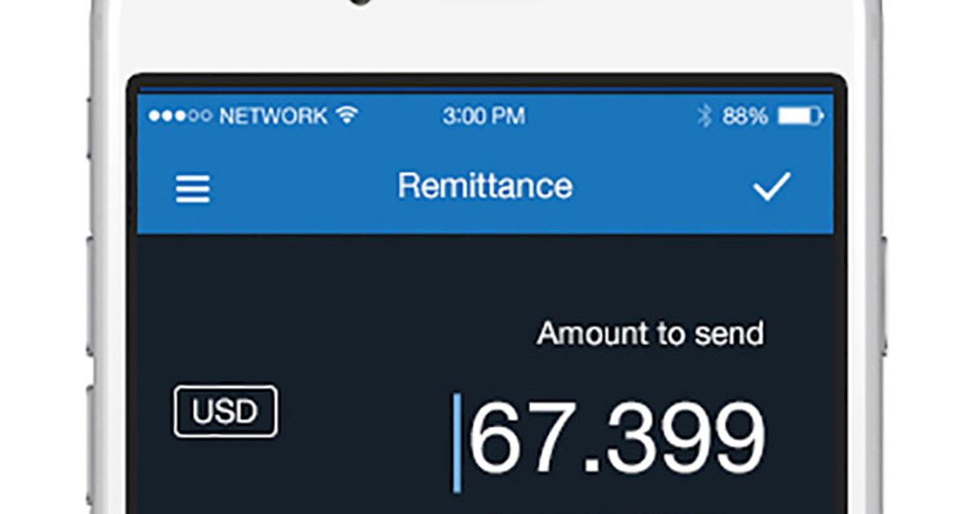Tap the Wi-Fi status icon
Viewport: 980px width, 514px height.
coord(347,116)
